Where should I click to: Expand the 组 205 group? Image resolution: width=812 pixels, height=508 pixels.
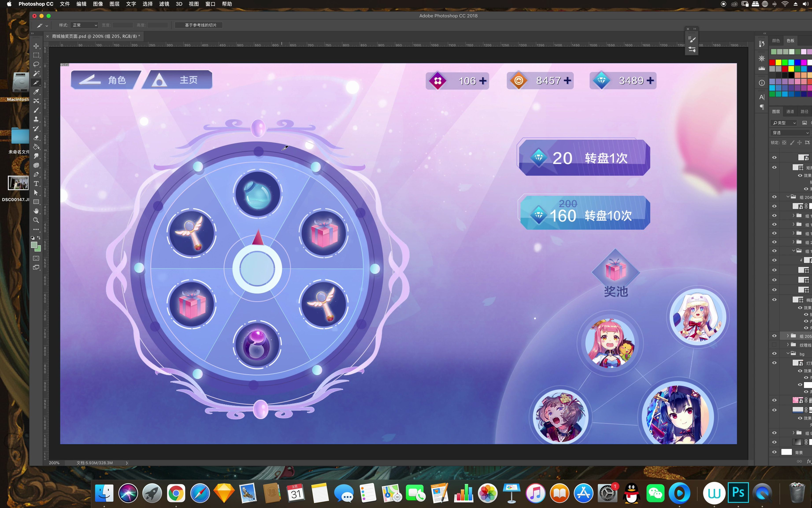pyautogui.click(x=788, y=336)
